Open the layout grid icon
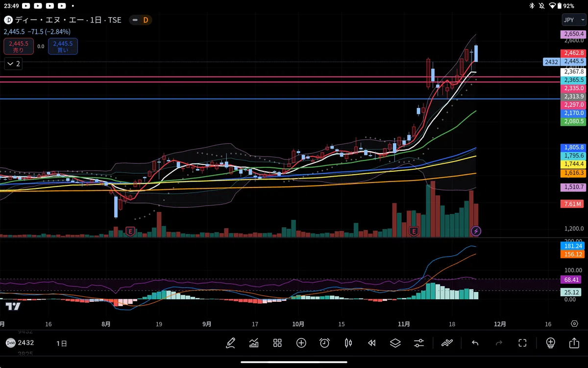Image resolution: width=588 pixels, height=368 pixels. point(277,343)
